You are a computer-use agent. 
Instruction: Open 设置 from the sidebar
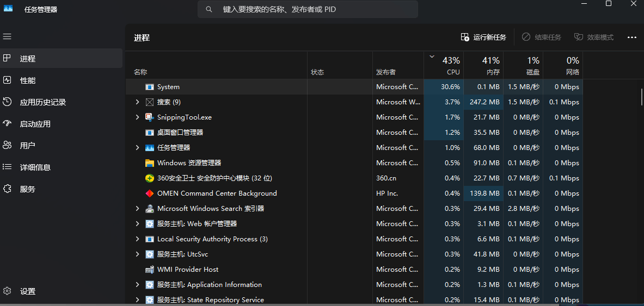click(61, 291)
